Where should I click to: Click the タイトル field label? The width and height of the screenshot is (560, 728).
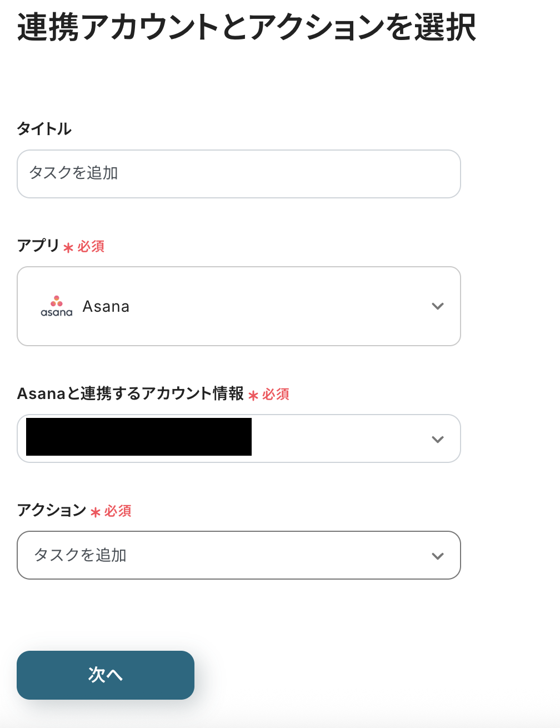click(44, 129)
